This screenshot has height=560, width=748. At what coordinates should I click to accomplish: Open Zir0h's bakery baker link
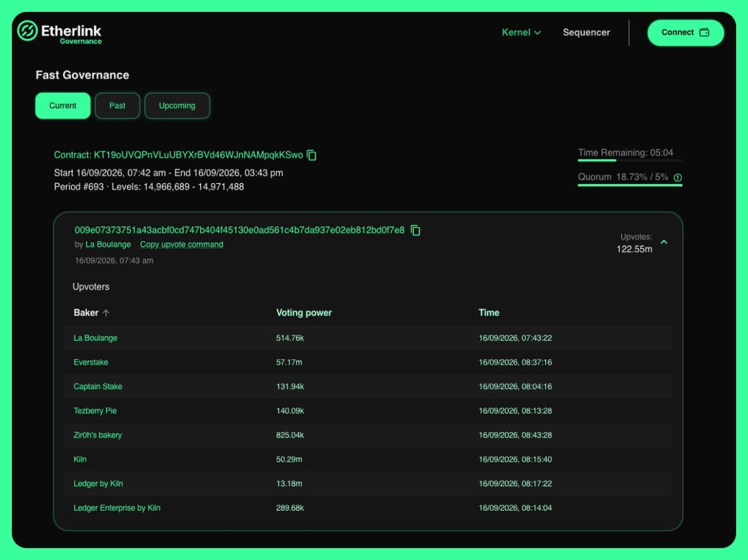pyautogui.click(x=98, y=435)
